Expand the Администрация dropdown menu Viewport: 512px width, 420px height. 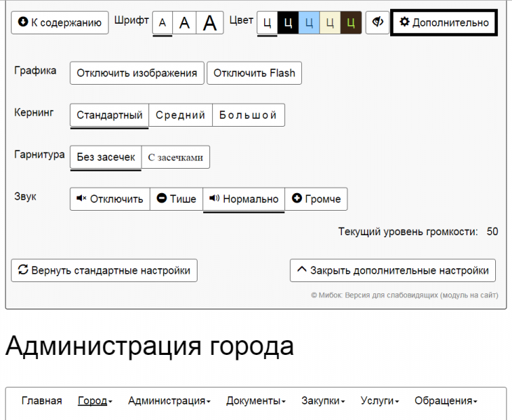click(169, 401)
